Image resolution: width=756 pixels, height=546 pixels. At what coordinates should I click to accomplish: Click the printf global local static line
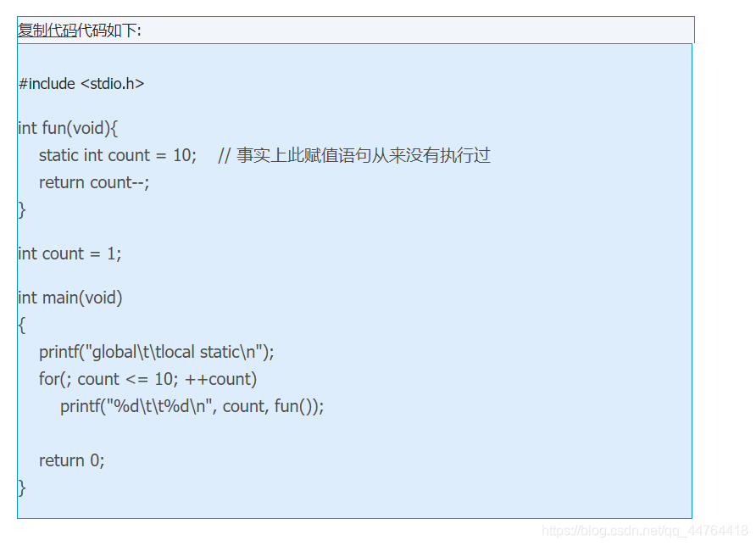click(157, 352)
